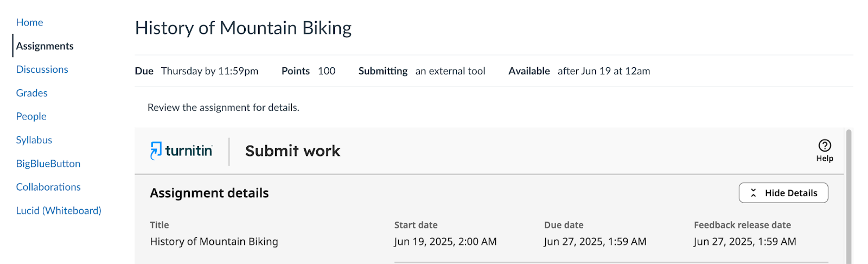The width and height of the screenshot is (868, 264).
Task: Open the Lucid (Whiteboard) tool
Action: pyautogui.click(x=59, y=210)
